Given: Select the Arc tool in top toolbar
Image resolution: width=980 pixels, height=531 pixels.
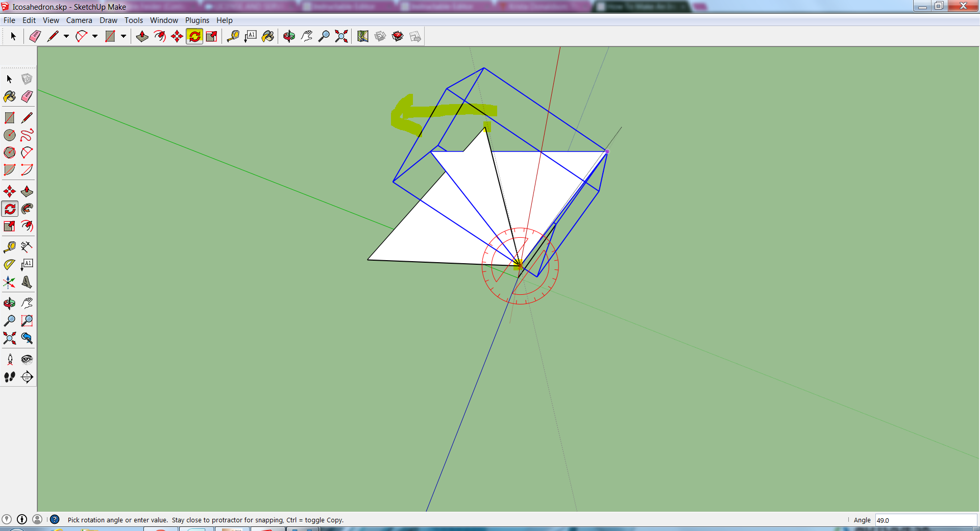Looking at the screenshot, I should pos(81,36).
